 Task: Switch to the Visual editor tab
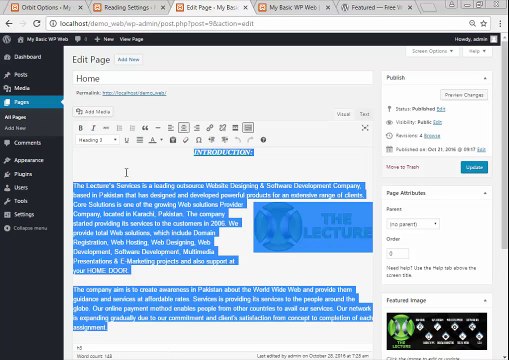pyautogui.click(x=343, y=114)
